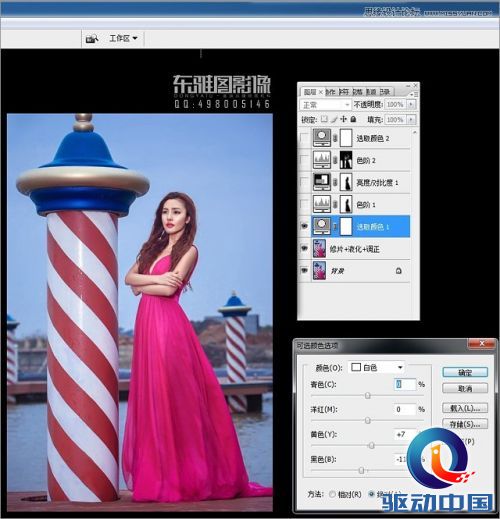Image resolution: width=500 pixels, height=519 pixels.
Task: Click the 黄色(Y) yellow slider handle
Action: pos(371,445)
